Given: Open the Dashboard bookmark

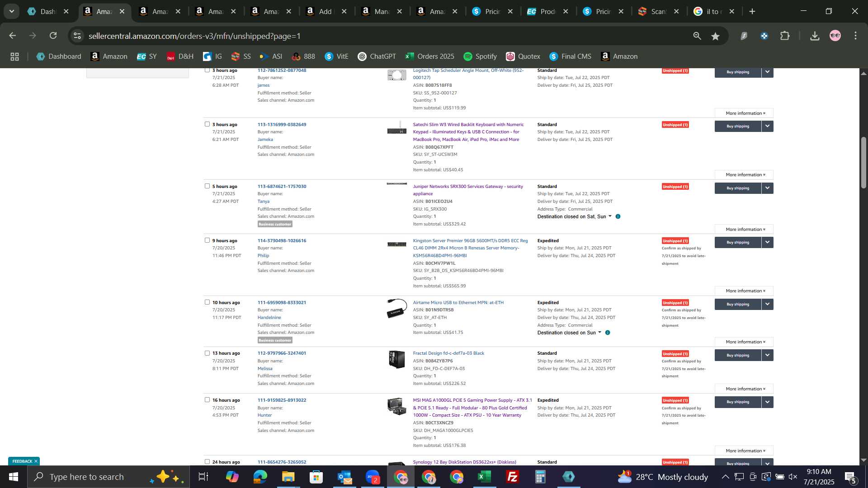Looking at the screenshot, I should coord(59,56).
